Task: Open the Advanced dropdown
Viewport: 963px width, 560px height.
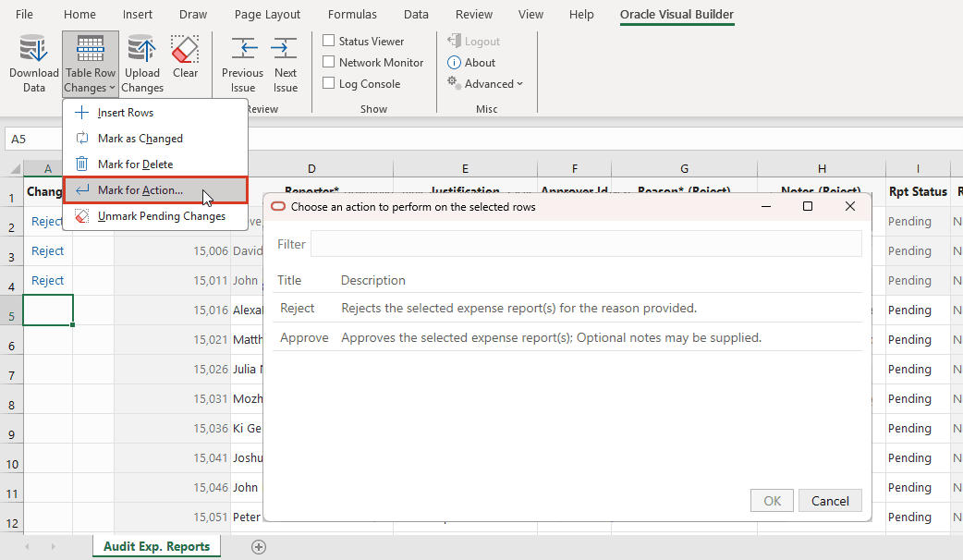Action: pos(485,83)
